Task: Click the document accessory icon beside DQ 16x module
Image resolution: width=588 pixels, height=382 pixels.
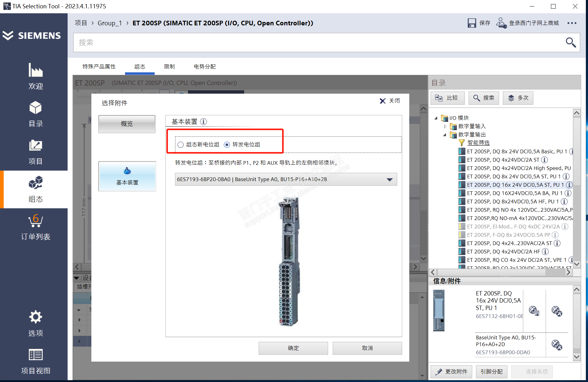Action: [534, 311]
